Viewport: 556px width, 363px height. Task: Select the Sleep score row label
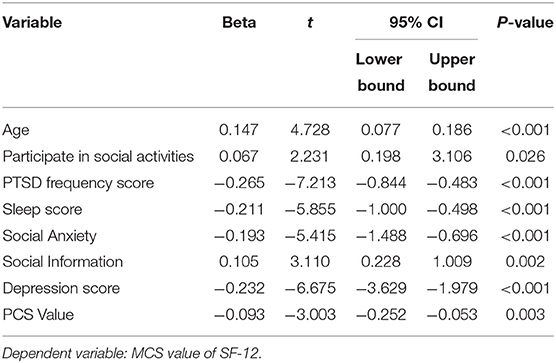(x=42, y=209)
